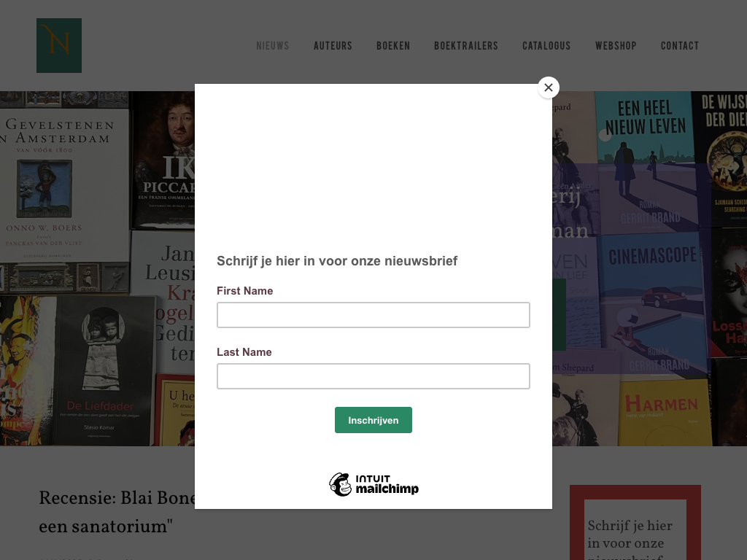The height and width of the screenshot is (560, 747).
Task: Click the Een Heel Nieuw Leven cover
Action: [x=646, y=162]
